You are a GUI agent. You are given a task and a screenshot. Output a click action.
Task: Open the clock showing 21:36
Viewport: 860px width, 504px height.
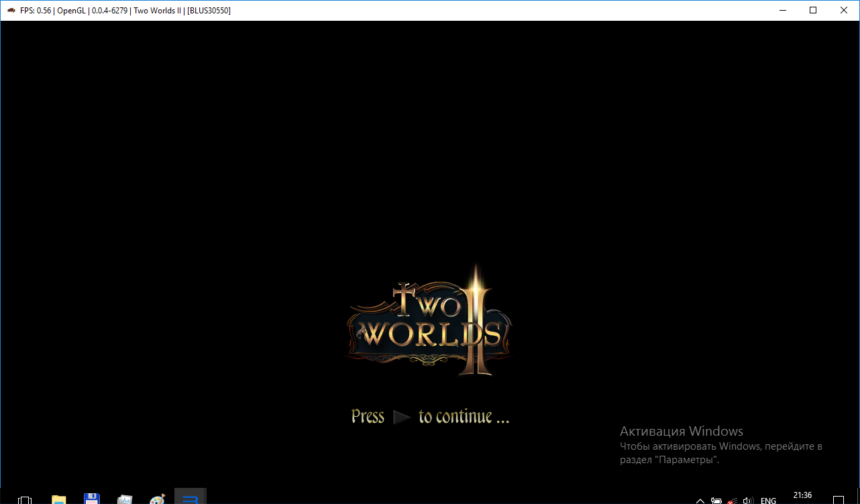(x=802, y=496)
